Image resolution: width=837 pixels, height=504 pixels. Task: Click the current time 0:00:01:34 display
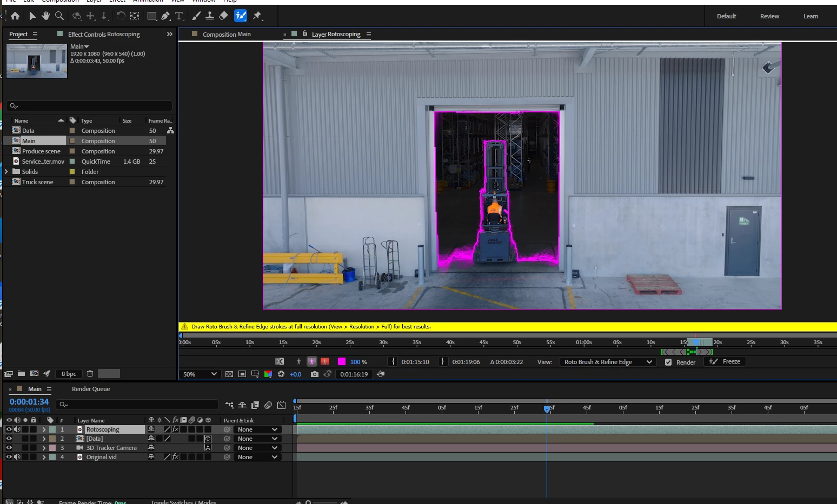pos(29,401)
